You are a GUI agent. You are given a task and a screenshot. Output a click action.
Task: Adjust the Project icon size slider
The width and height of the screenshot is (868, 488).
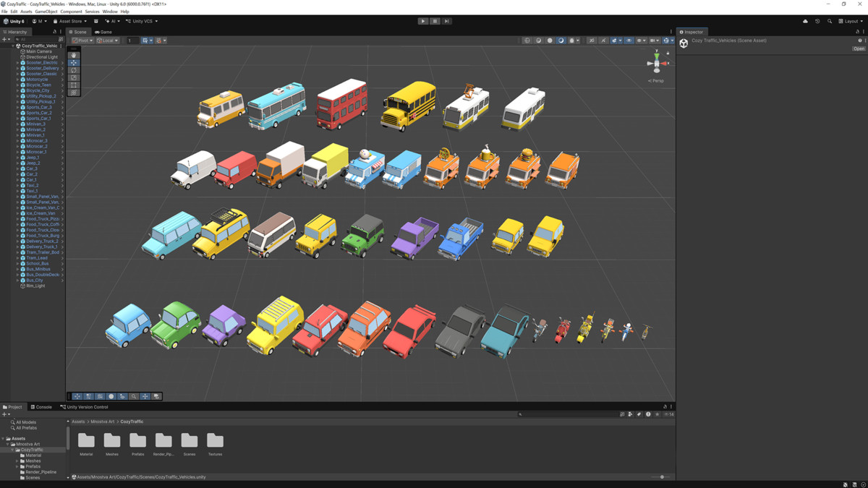[662, 477]
